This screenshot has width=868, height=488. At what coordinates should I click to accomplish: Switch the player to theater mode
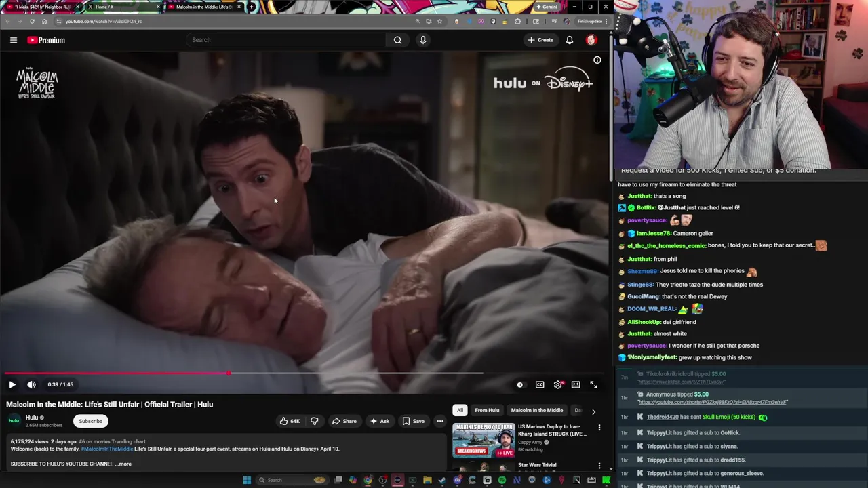point(576,384)
